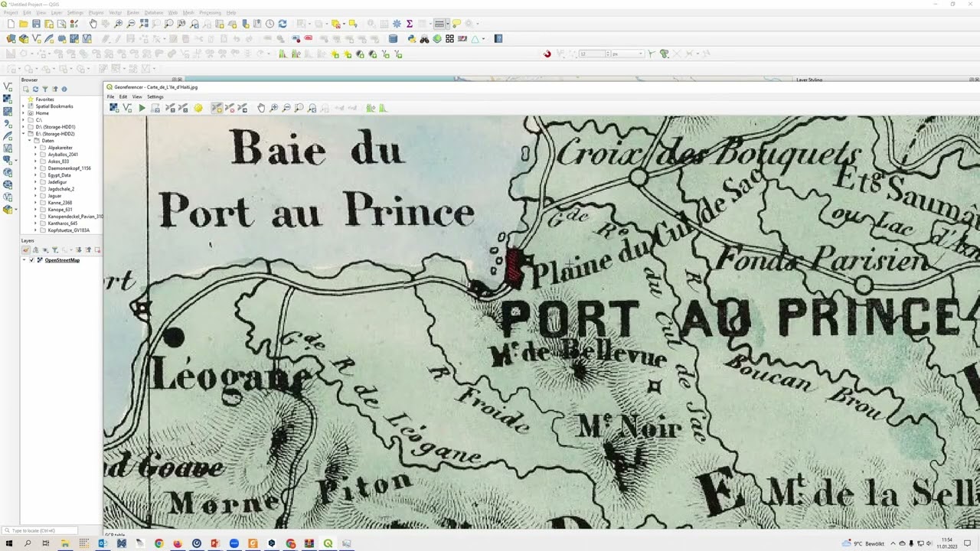Expand the C:\ drive node
Image resolution: width=980 pixels, height=551 pixels.
click(x=22, y=120)
